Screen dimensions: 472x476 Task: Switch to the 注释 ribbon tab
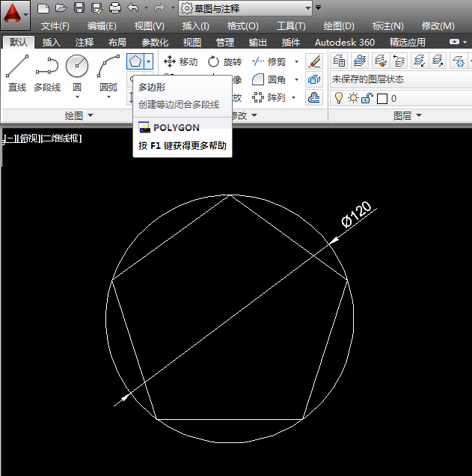[85, 42]
